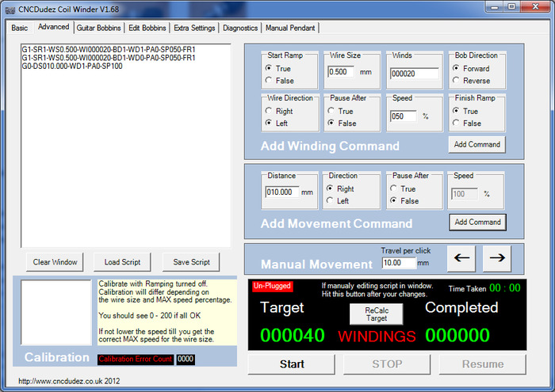This screenshot has height=392, width=555.
Task: Click Add Command for winding
Action: click(x=477, y=145)
